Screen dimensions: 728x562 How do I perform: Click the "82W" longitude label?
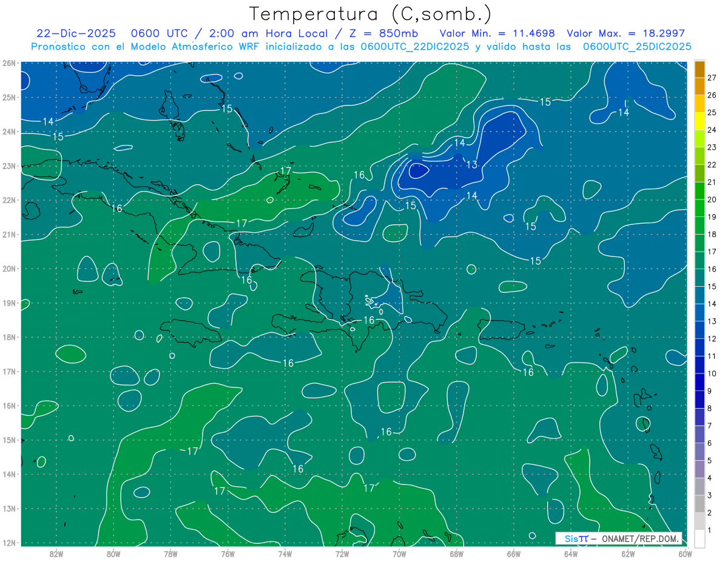pos(56,554)
